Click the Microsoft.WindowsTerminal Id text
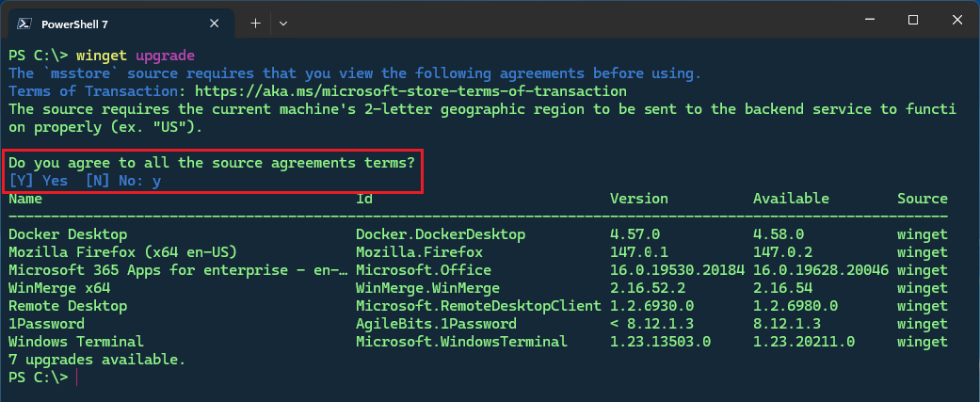 pyautogui.click(x=461, y=342)
